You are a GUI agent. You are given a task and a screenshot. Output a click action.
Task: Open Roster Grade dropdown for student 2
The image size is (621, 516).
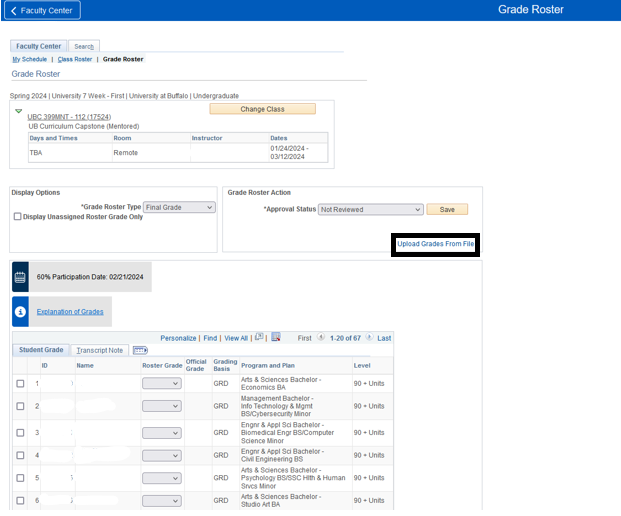pos(161,406)
